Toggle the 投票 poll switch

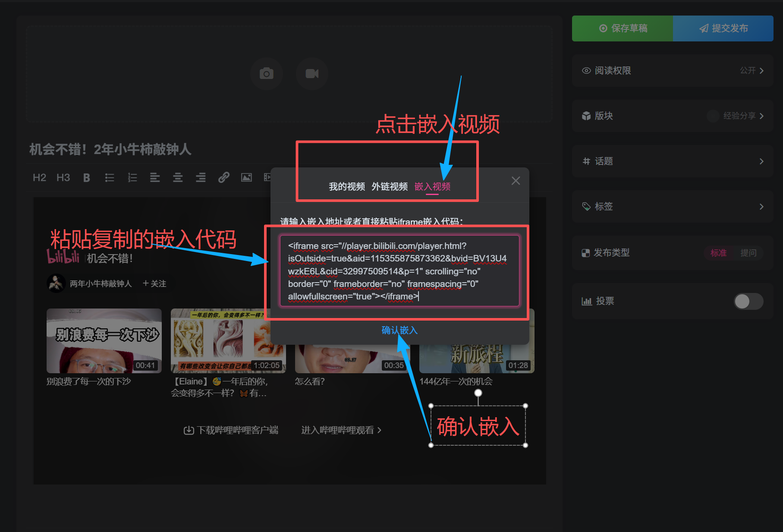tap(748, 301)
